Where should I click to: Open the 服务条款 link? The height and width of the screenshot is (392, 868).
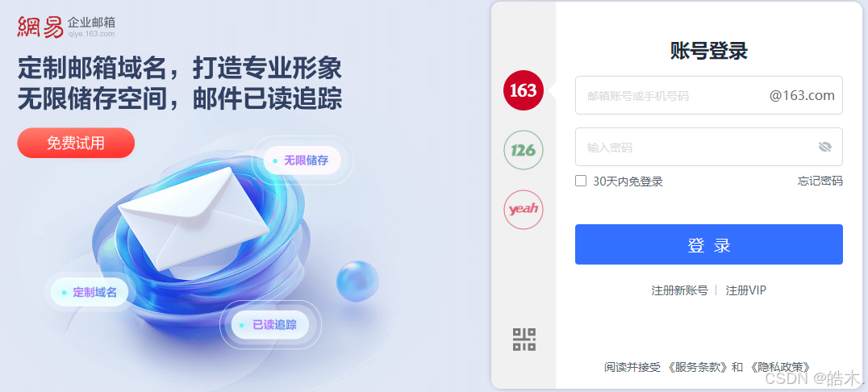click(x=697, y=367)
